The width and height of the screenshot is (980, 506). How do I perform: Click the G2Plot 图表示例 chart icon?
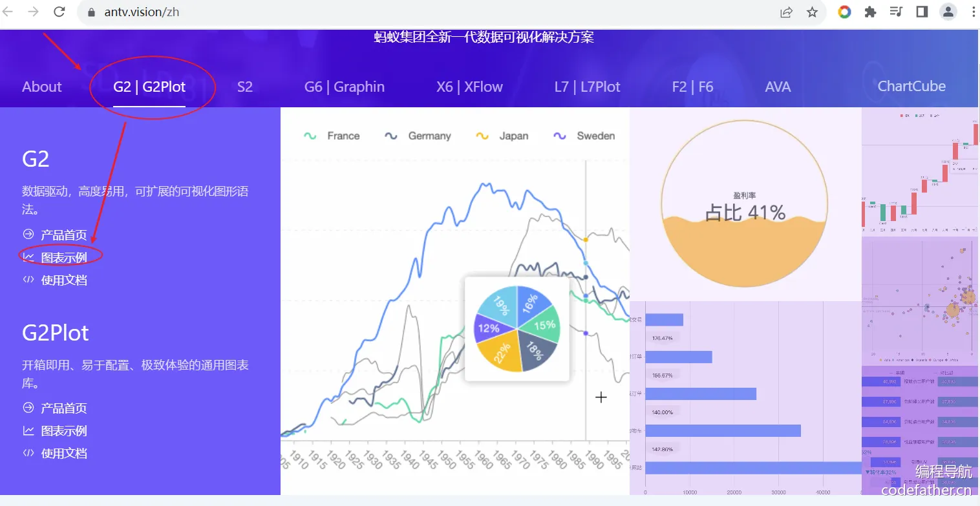tap(28, 430)
